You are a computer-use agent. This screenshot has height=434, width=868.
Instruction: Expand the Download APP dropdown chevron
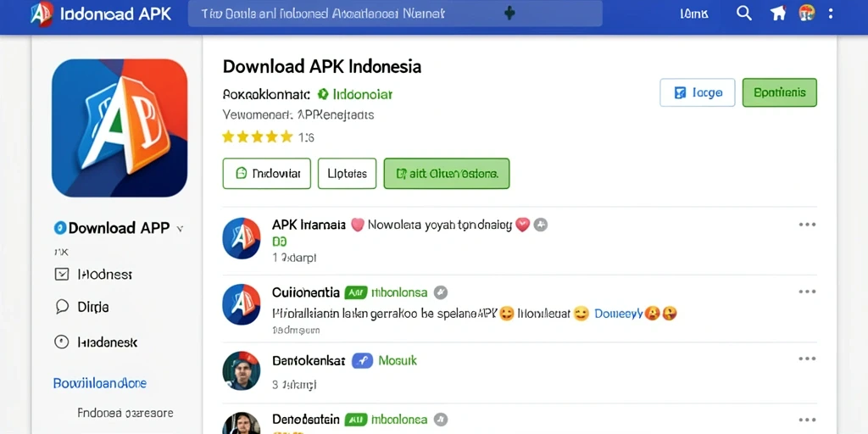(x=180, y=228)
